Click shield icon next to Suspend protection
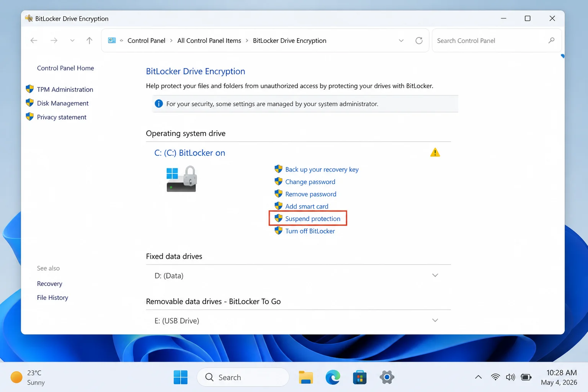588x392 pixels. [278, 218]
